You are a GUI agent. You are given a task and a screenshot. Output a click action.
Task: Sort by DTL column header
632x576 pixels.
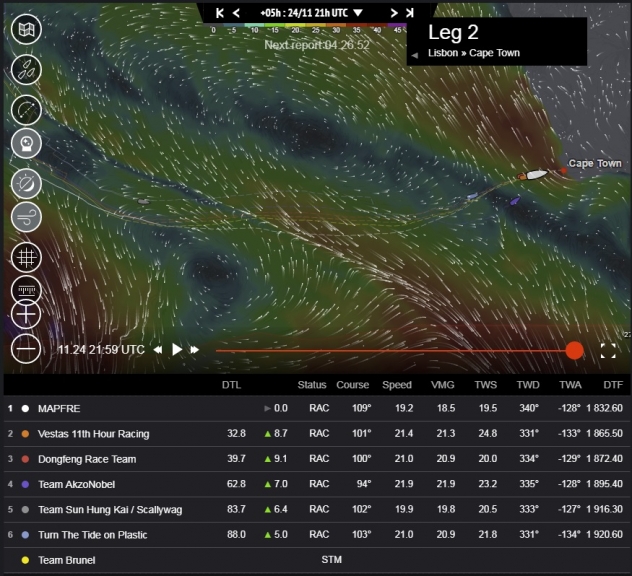click(231, 385)
